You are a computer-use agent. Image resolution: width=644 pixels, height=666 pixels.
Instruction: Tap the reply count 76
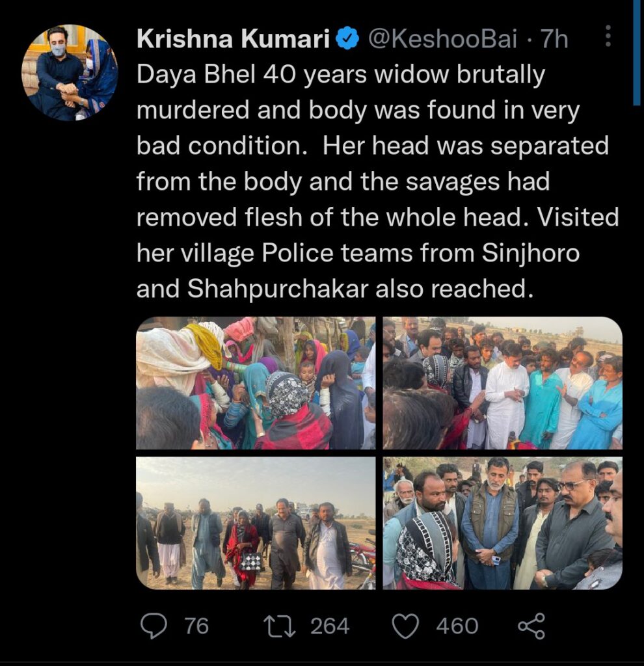(x=196, y=626)
